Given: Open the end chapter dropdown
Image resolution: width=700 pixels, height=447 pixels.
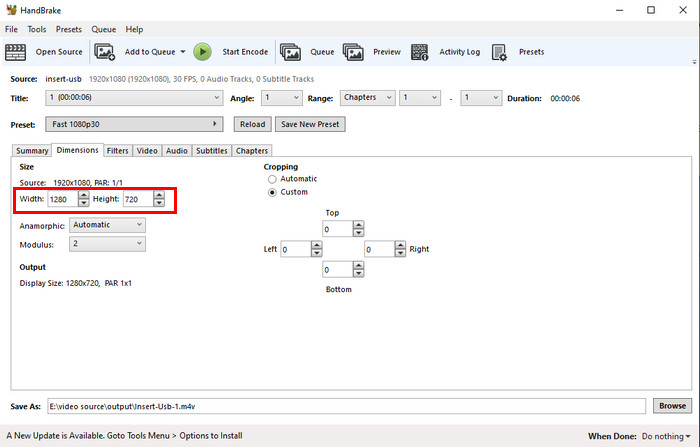Looking at the screenshot, I should [x=481, y=98].
